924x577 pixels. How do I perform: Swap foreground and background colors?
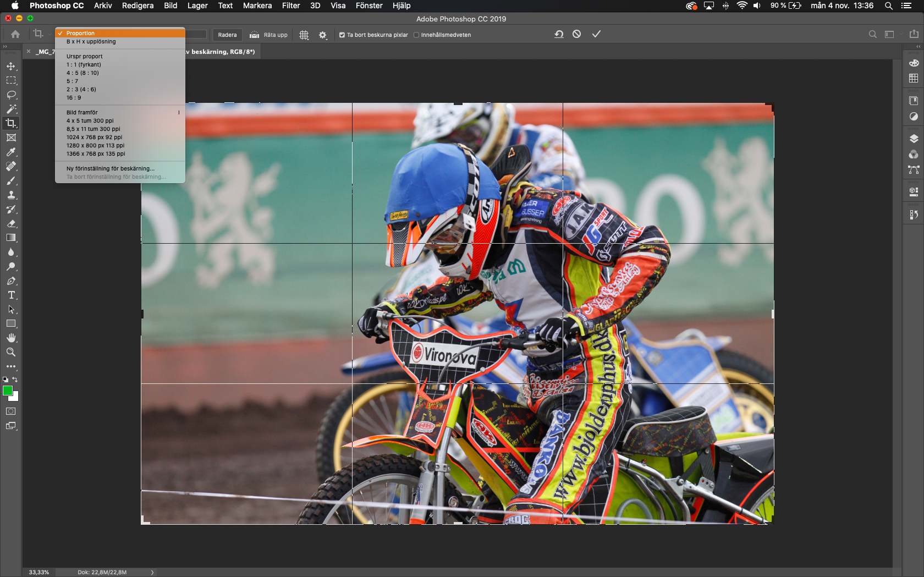[x=15, y=380]
